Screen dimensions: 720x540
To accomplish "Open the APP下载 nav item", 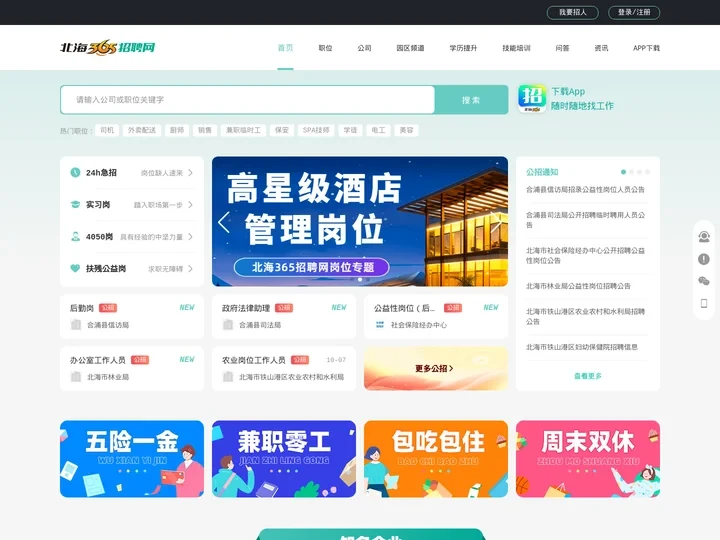I will coord(646,48).
